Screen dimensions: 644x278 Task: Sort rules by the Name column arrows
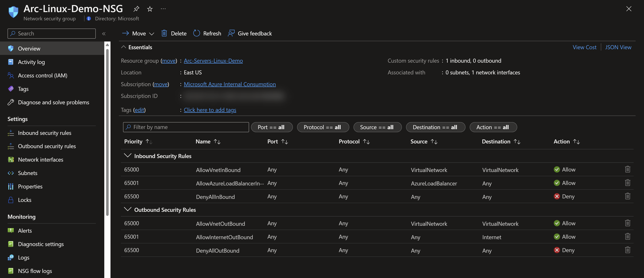217,142
